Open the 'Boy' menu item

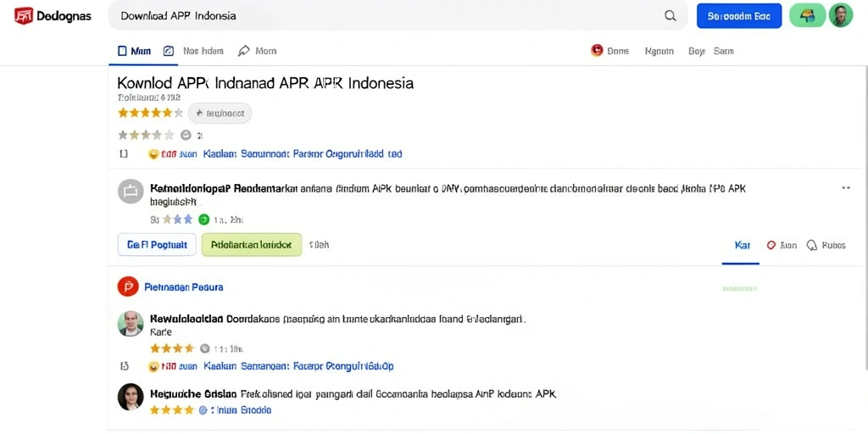point(697,51)
